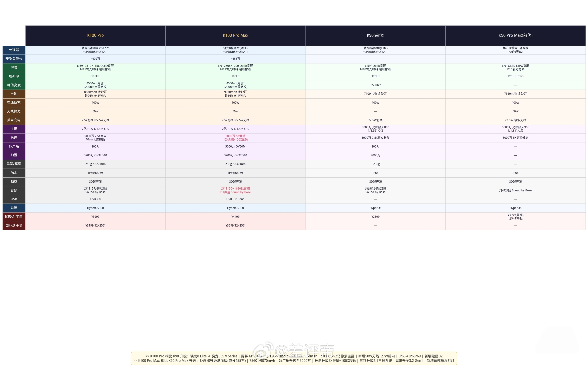The width and height of the screenshot is (588, 365).
Task: Click the 安兔兔跑分 row label
Action: pos(14,59)
